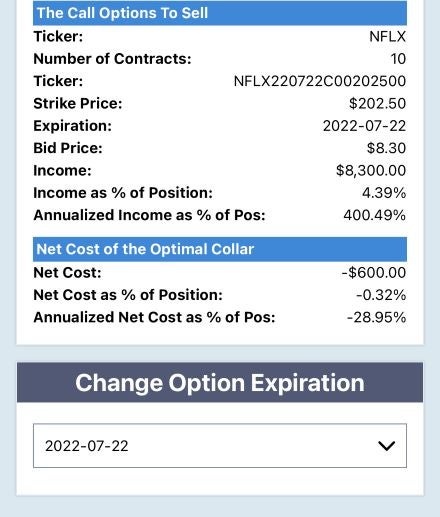The width and height of the screenshot is (440, 517).
Task: Click option ticker NFLX220722C00202500
Action: coord(320,81)
